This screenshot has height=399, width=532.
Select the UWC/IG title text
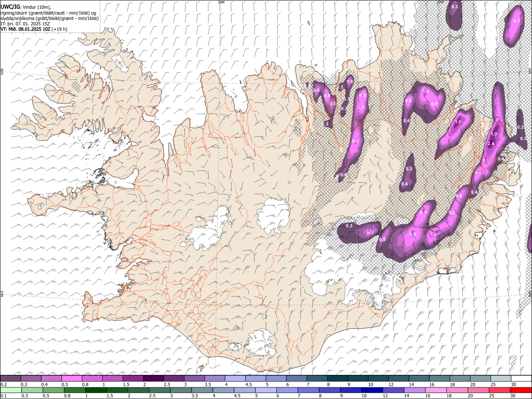pyautogui.click(x=10, y=7)
